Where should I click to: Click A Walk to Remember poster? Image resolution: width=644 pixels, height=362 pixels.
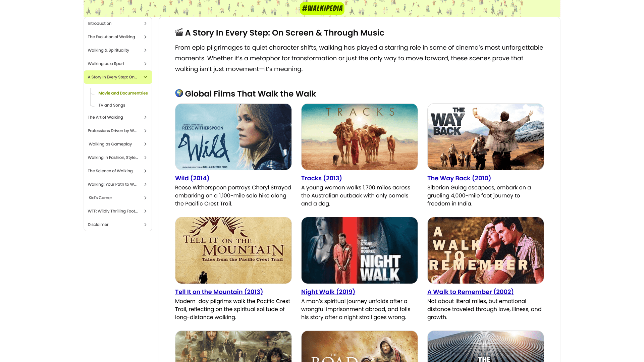(485, 250)
